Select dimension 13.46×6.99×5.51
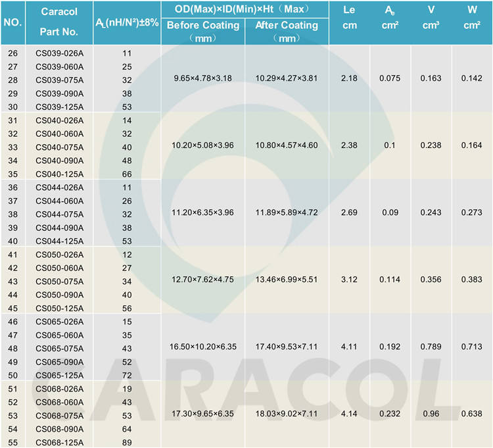The image size is (493, 448). (287, 280)
